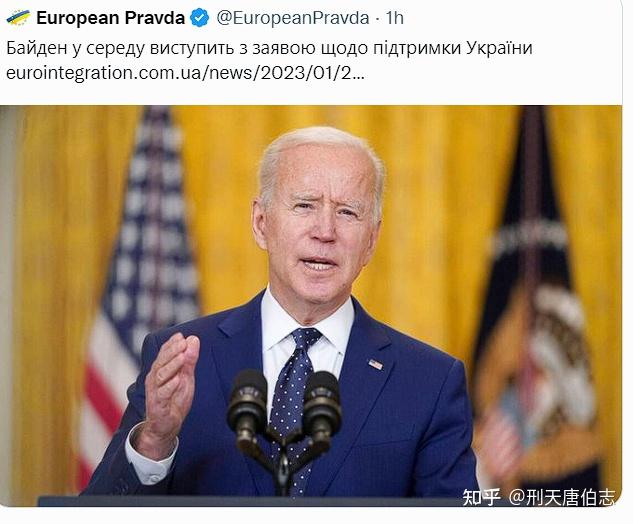Click the raised hand in the photo
633x524 pixels.
point(170,388)
